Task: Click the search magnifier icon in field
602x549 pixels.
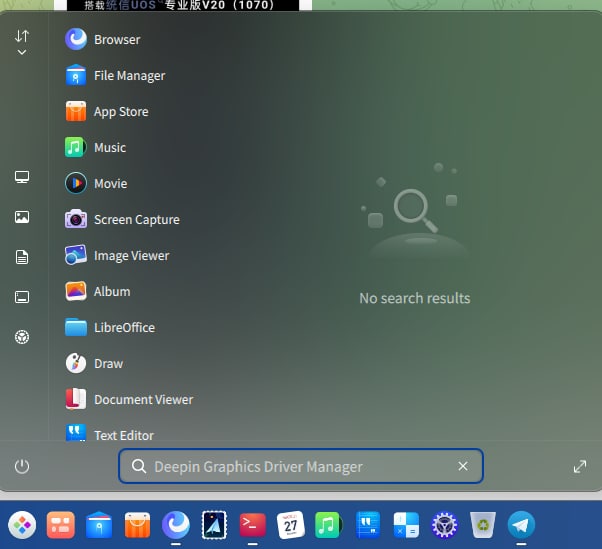Action: (x=139, y=466)
